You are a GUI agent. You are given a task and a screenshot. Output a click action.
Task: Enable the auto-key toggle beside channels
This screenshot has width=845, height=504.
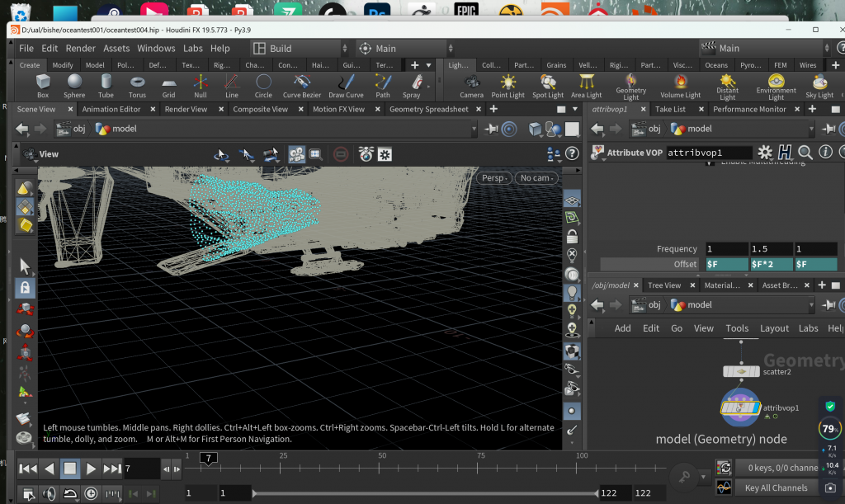[724, 467]
